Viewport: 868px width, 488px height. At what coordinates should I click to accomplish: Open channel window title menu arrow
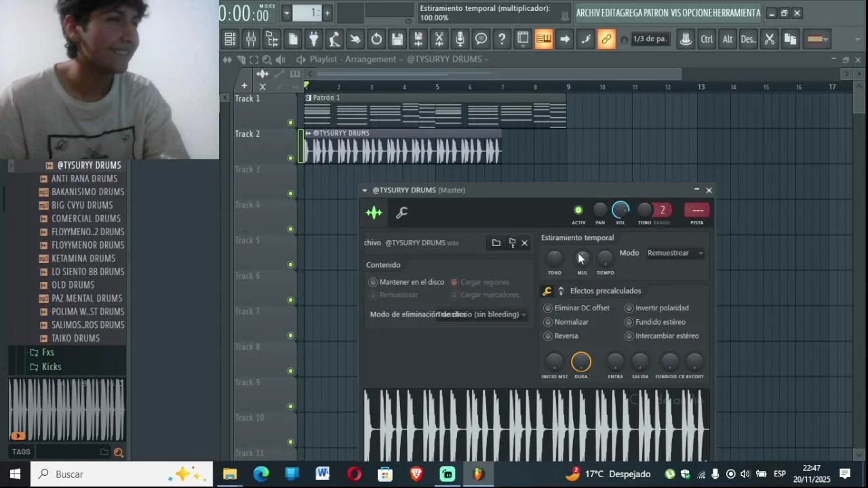point(365,190)
